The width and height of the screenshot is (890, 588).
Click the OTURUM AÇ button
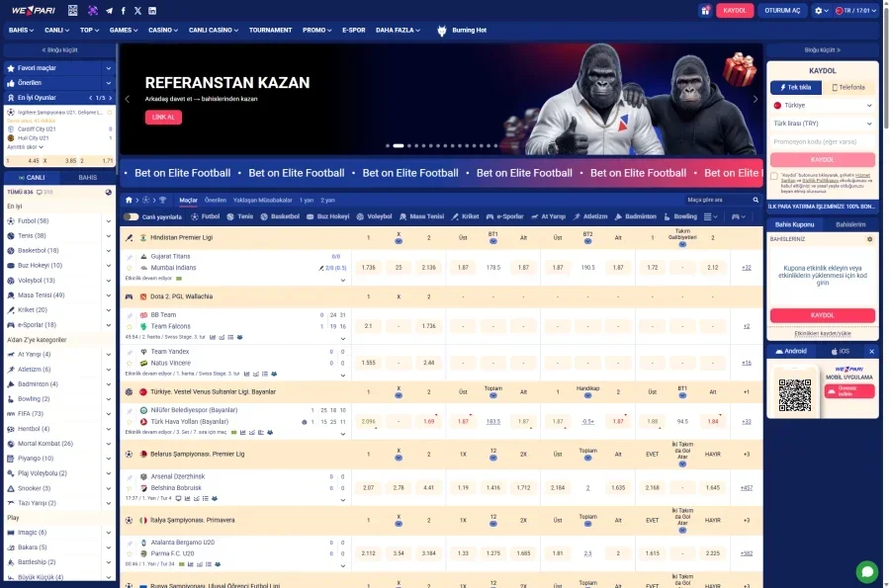coord(782,11)
